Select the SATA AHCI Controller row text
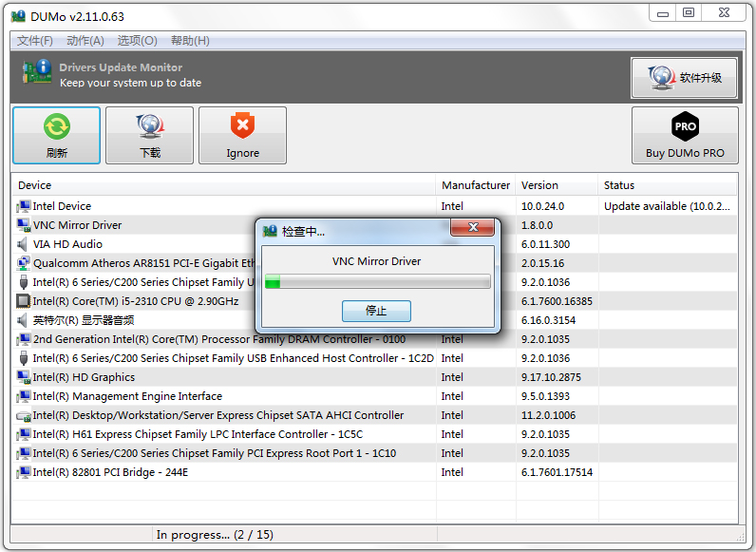Viewport: 756px width, 552px height. click(x=217, y=415)
